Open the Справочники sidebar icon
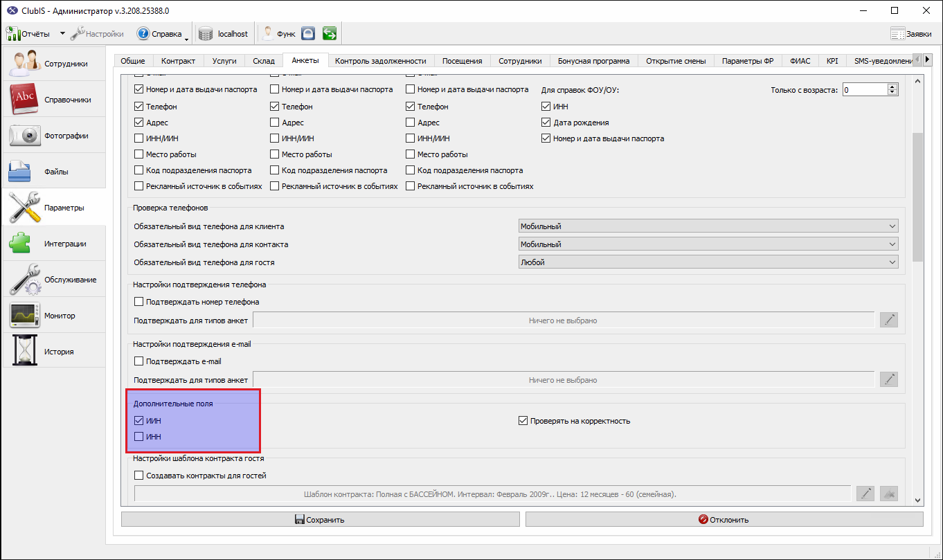The width and height of the screenshot is (943, 560). 54,100
